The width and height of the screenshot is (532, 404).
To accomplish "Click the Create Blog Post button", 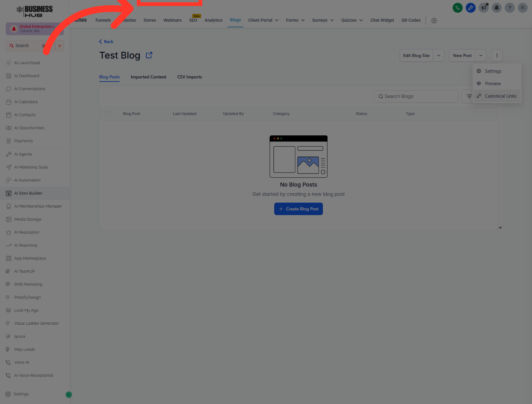I will [299, 209].
